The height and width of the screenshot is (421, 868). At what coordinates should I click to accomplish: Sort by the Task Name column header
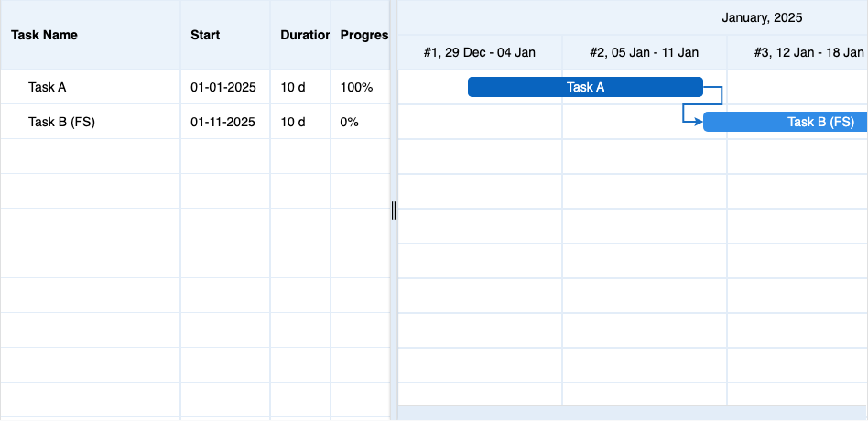tap(44, 35)
